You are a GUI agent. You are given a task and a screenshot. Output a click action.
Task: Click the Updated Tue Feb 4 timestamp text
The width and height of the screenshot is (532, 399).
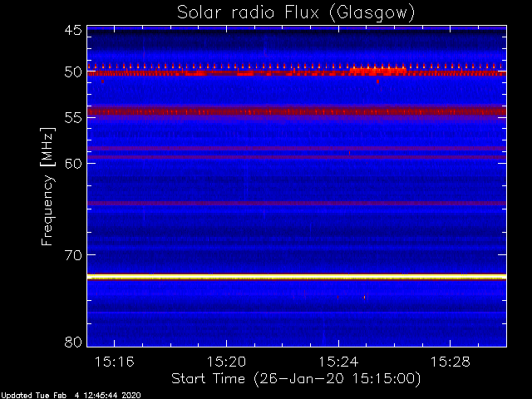[x=71, y=396]
